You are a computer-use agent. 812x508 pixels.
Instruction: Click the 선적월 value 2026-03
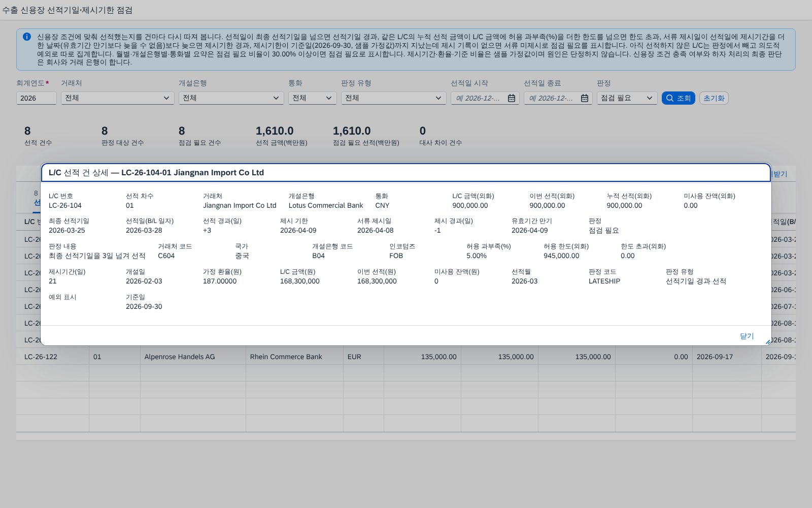tap(524, 281)
